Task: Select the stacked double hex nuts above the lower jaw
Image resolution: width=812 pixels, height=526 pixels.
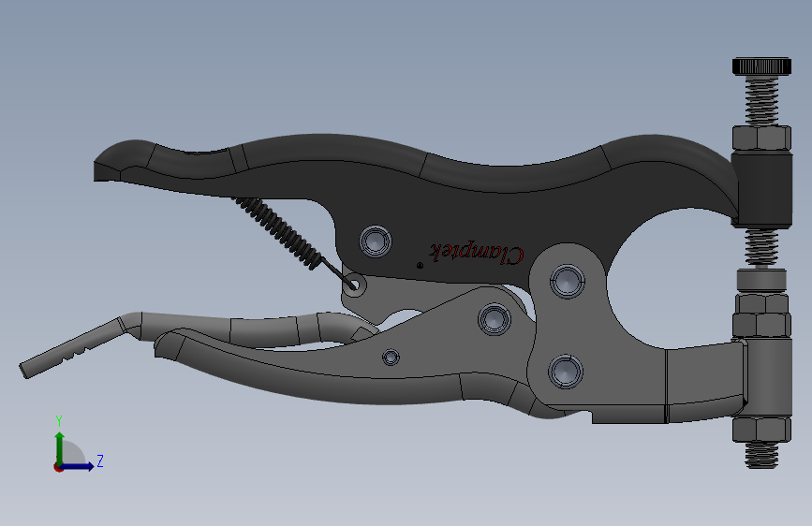Action: pos(761,315)
